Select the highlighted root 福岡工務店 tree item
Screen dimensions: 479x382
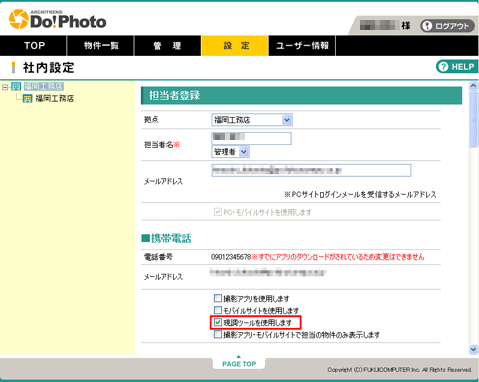[x=44, y=87]
